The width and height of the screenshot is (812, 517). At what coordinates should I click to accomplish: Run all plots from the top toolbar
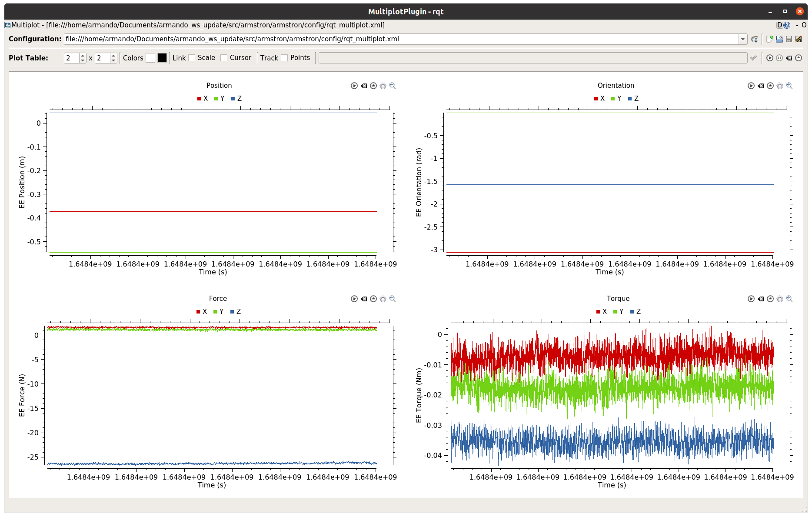pyautogui.click(x=770, y=58)
